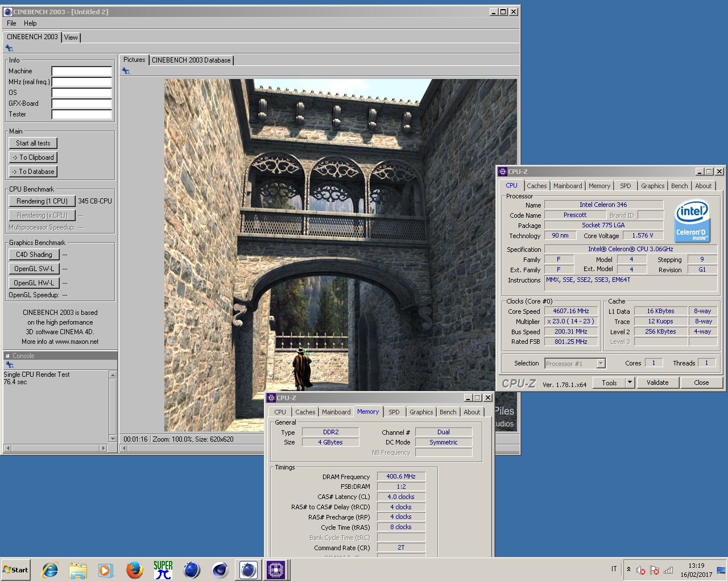Click Start all tests button
The width and height of the screenshot is (728, 582).
click(33, 143)
